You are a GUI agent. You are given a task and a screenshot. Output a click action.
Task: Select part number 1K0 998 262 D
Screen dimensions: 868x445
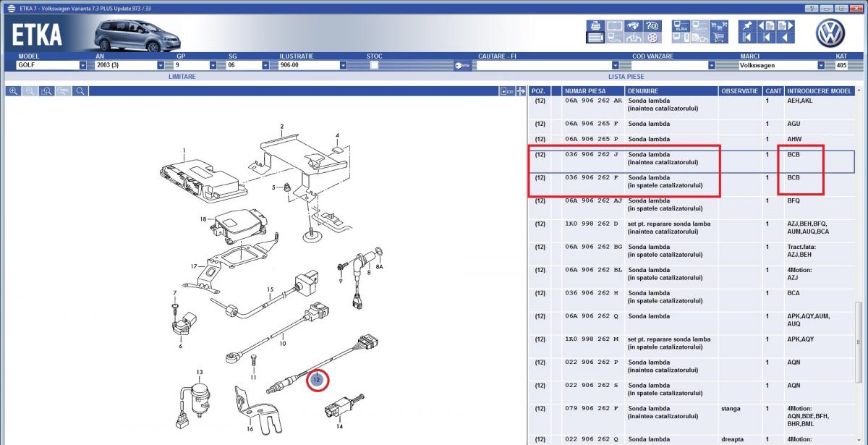(592, 224)
